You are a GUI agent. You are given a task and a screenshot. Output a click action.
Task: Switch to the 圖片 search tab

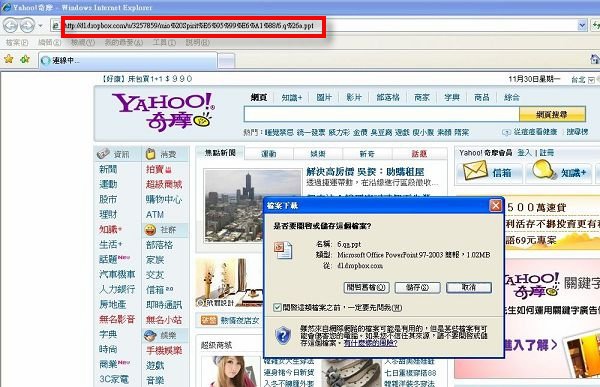coord(324,98)
